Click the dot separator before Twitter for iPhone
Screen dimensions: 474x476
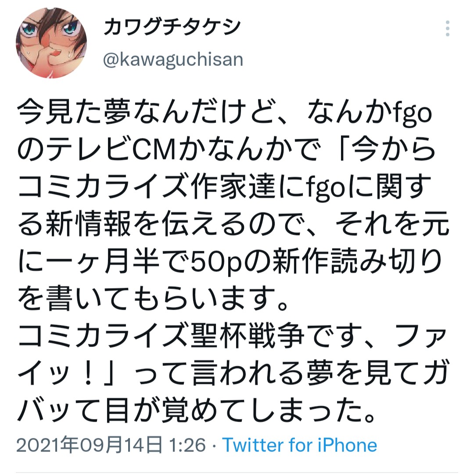[214, 446]
